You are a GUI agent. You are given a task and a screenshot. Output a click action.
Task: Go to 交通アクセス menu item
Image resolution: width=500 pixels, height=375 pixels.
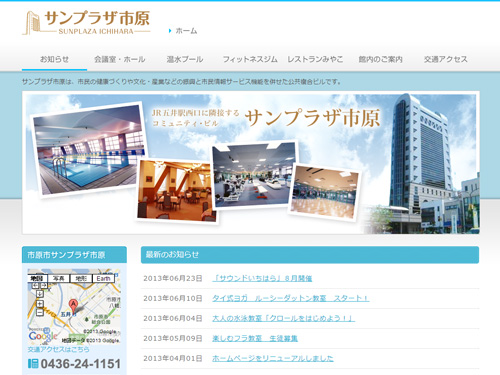tap(446, 59)
